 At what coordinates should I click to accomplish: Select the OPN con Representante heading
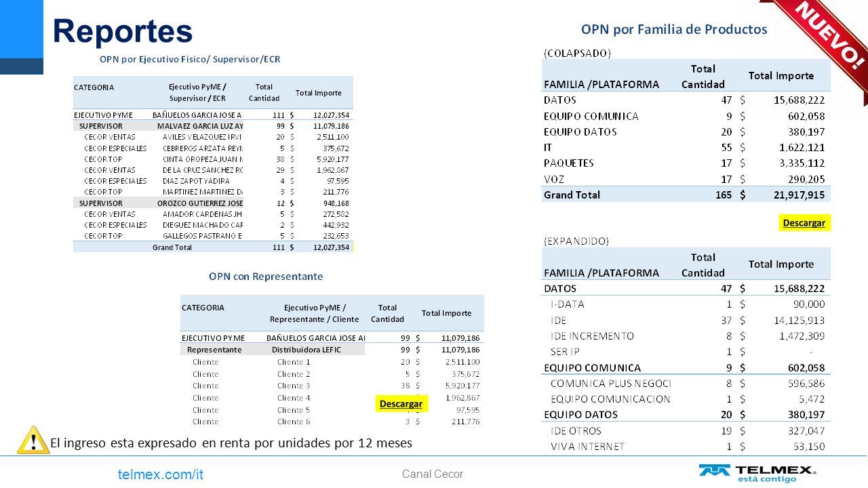[266, 277]
